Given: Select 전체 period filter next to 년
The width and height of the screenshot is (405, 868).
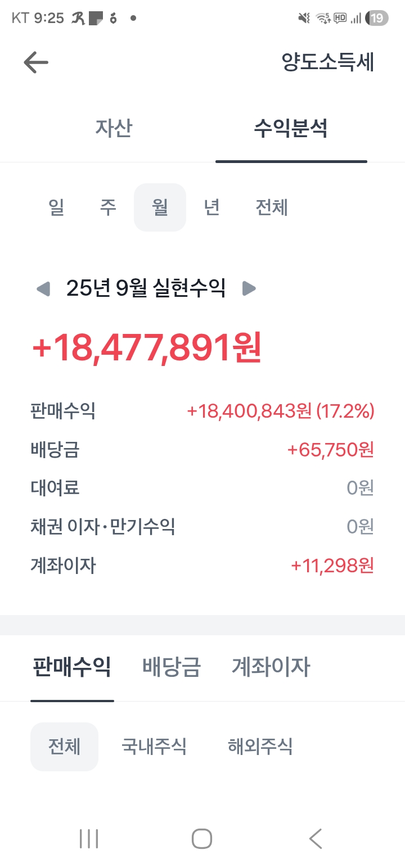Looking at the screenshot, I should [272, 207].
